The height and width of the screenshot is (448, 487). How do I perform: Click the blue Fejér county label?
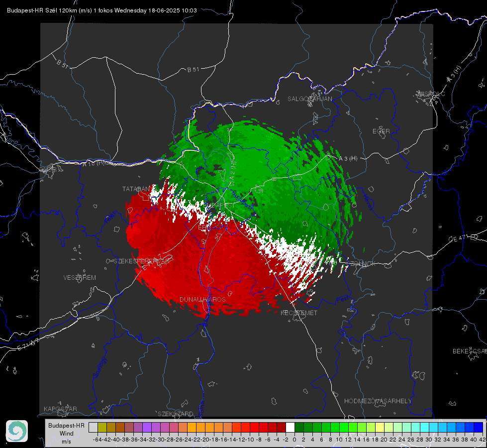110,218
